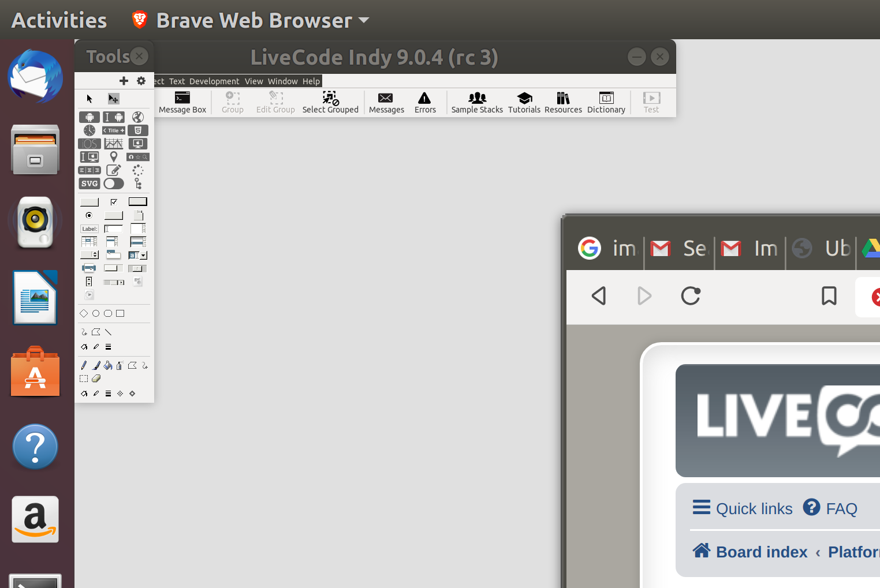Open the Message Box from the toolbar
880x588 pixels.
[182, 103]
